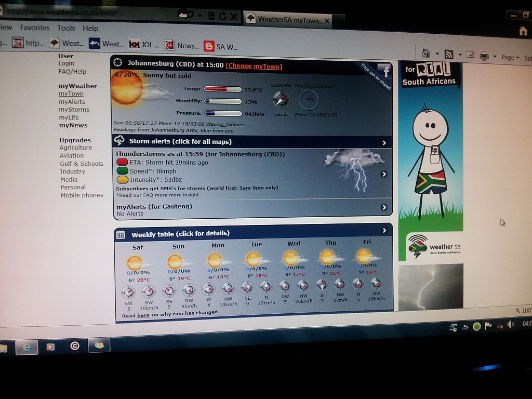532x399 pixels.
Task: Click the lightning photo thumbnail
Action: (x=431, y=287)
